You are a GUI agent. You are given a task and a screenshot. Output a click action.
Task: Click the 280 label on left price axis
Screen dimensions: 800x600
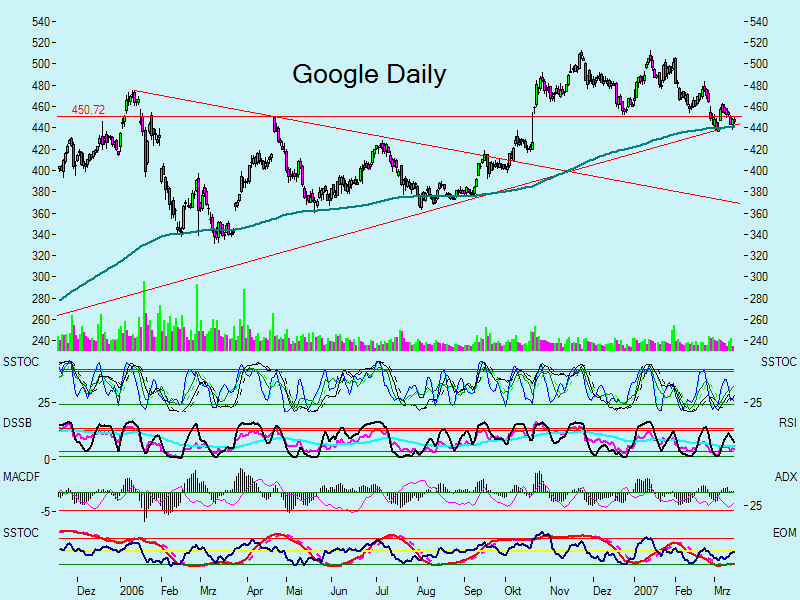pyautogui.click(x=40, y=298)
